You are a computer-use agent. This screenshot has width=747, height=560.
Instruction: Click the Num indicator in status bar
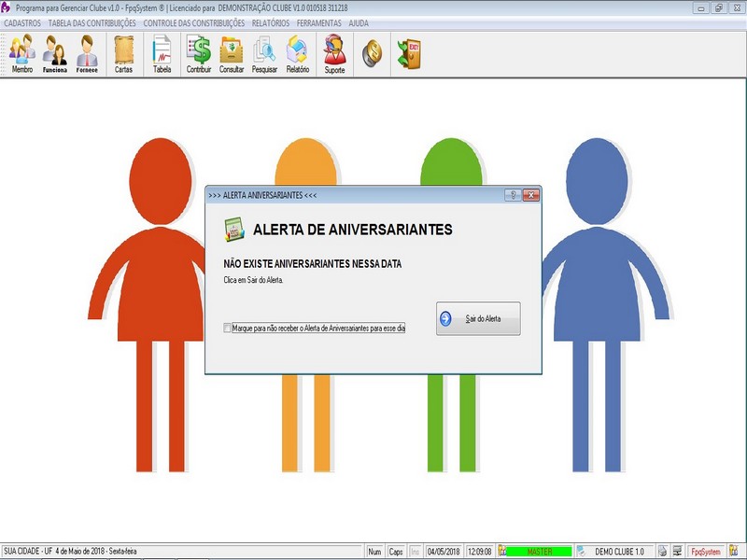[x=375, y=552]
